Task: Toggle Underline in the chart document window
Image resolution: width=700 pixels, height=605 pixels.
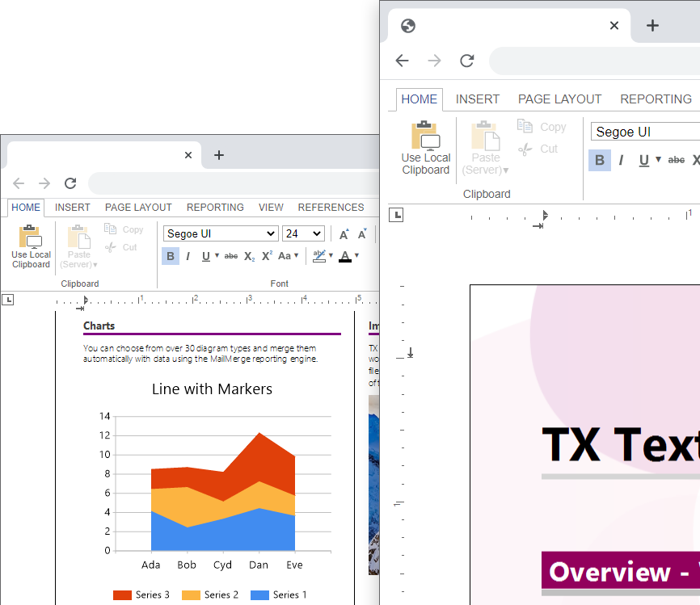Action: (x=206, y=256)
